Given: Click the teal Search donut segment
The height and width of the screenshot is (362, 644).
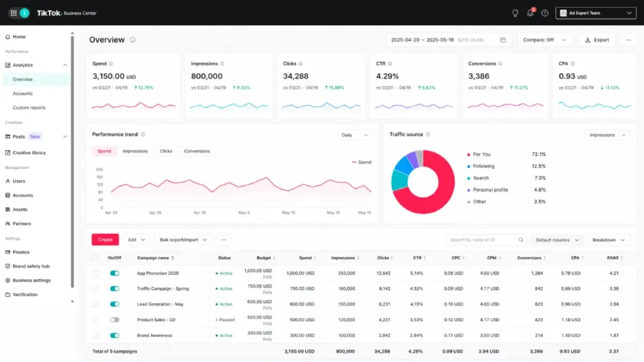Looking at the screenshot, I should pyautogui.click(x=399, y=180).
